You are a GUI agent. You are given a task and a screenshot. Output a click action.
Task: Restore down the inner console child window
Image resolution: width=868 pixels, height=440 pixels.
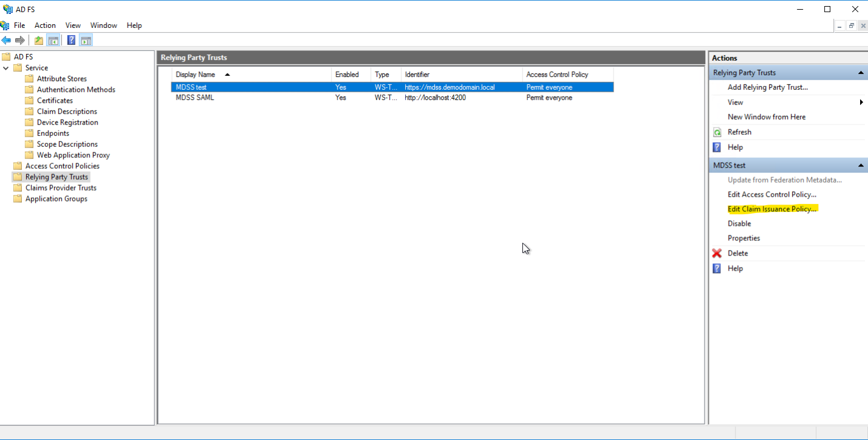coord(852,25)
